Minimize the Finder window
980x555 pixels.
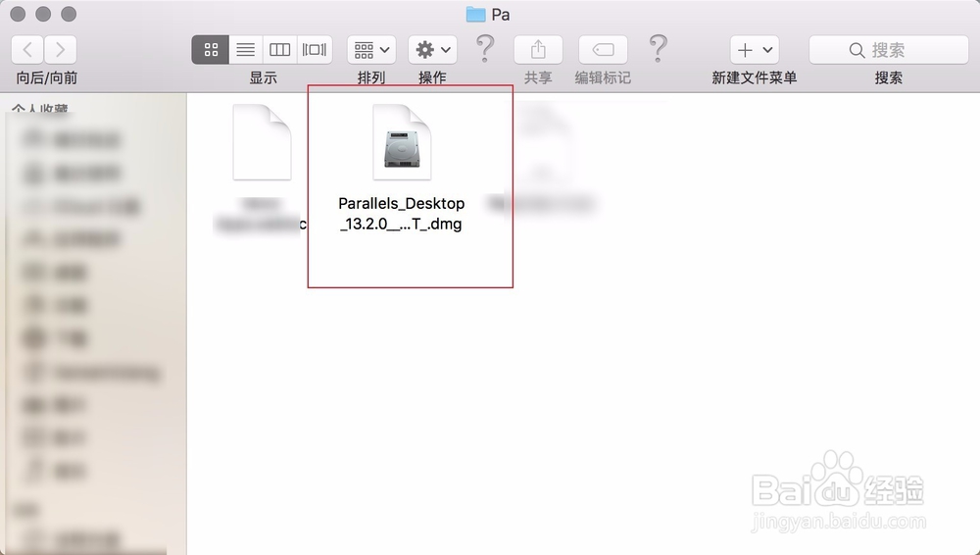click(43, 13)
